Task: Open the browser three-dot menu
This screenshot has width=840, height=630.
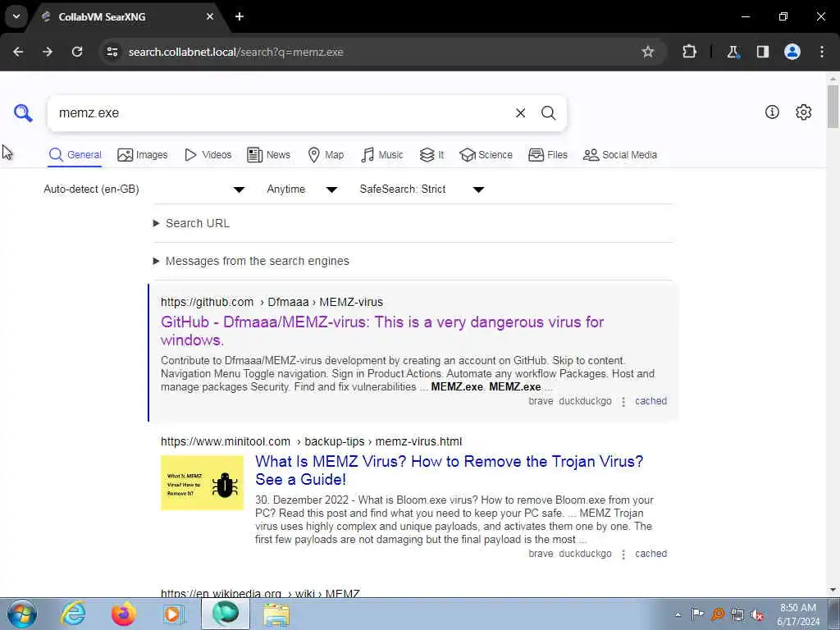Action: tap(822, 52)
